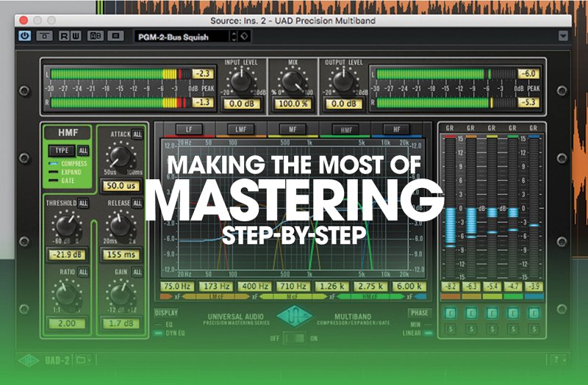Screen dimensions: 588x385
Task: Click the RELEASE knob
Action: [121, 226]
